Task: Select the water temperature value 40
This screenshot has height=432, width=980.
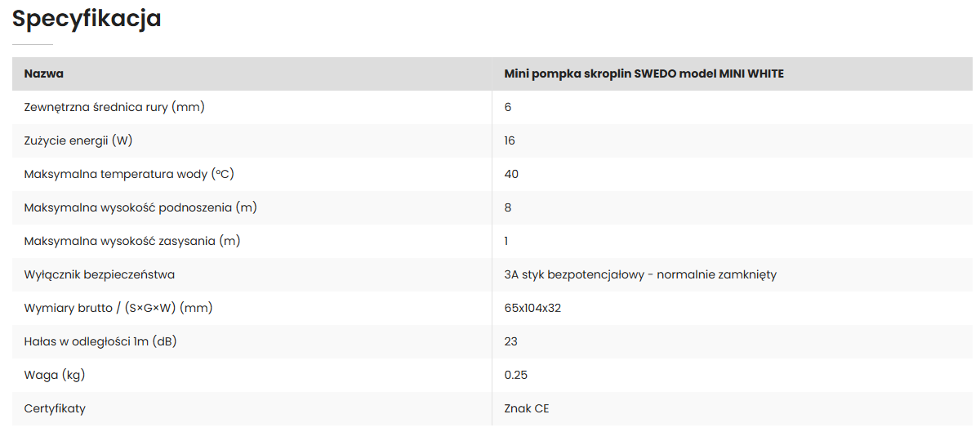Action: click(x=511, y=174)
